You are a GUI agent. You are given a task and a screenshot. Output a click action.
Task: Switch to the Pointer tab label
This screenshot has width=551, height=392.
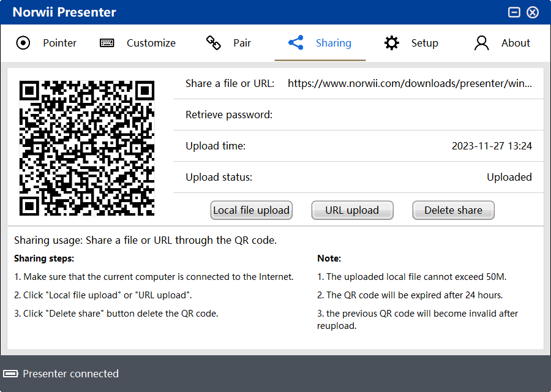[59, 43]
